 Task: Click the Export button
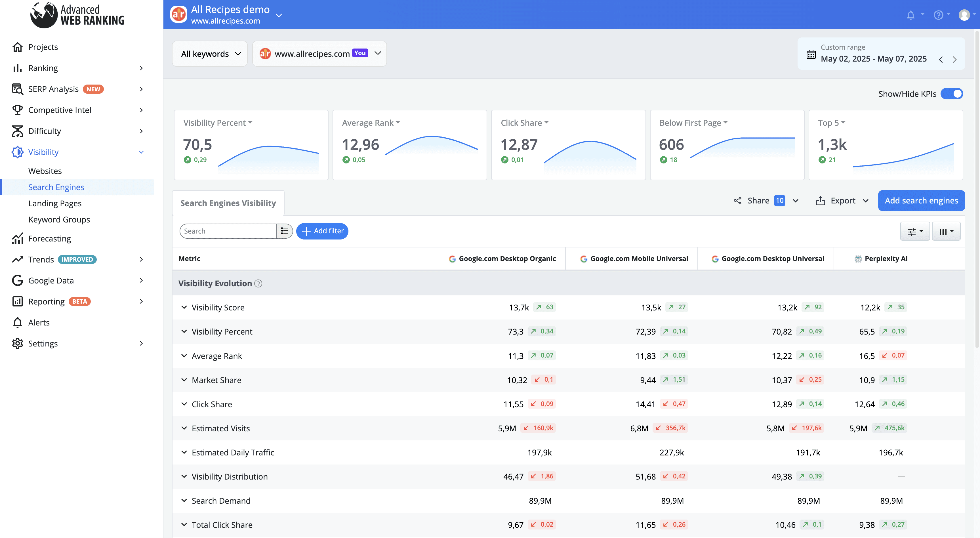point(843,201)
